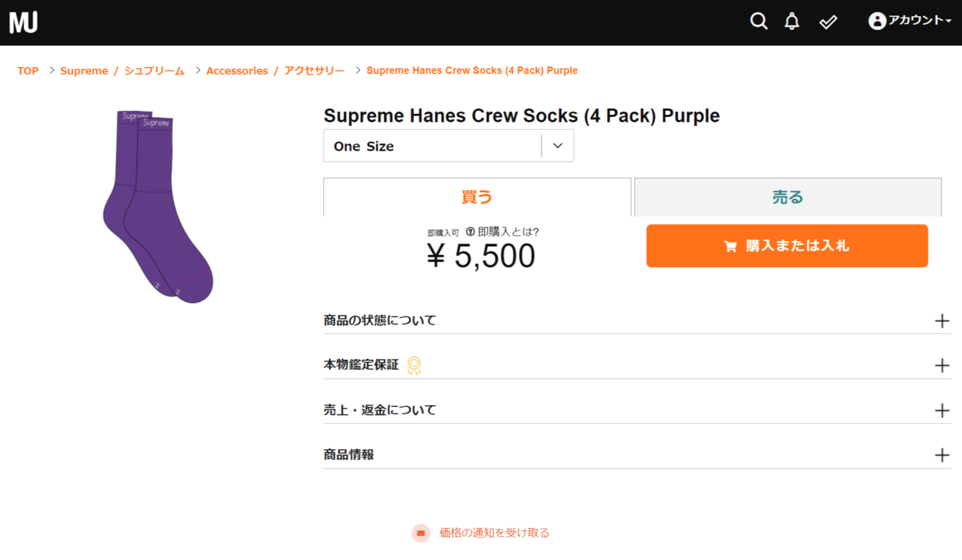Click the MU logo in header

[x=23, y=22]
